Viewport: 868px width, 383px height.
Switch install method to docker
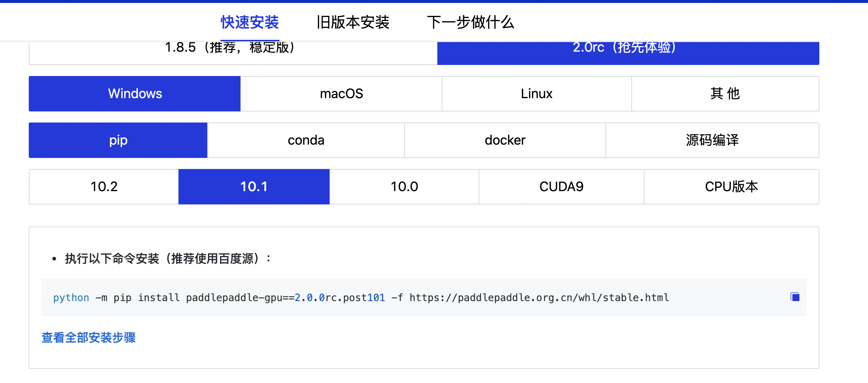[504, 140]
